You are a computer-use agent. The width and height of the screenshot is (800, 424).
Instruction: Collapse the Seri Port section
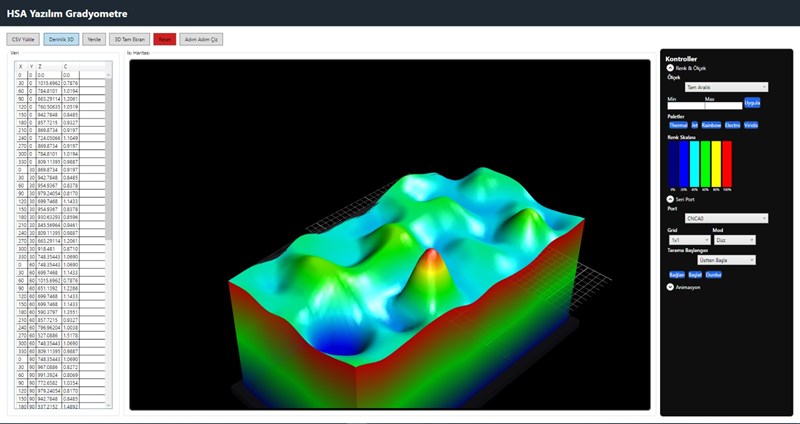[x=670, y=199]
